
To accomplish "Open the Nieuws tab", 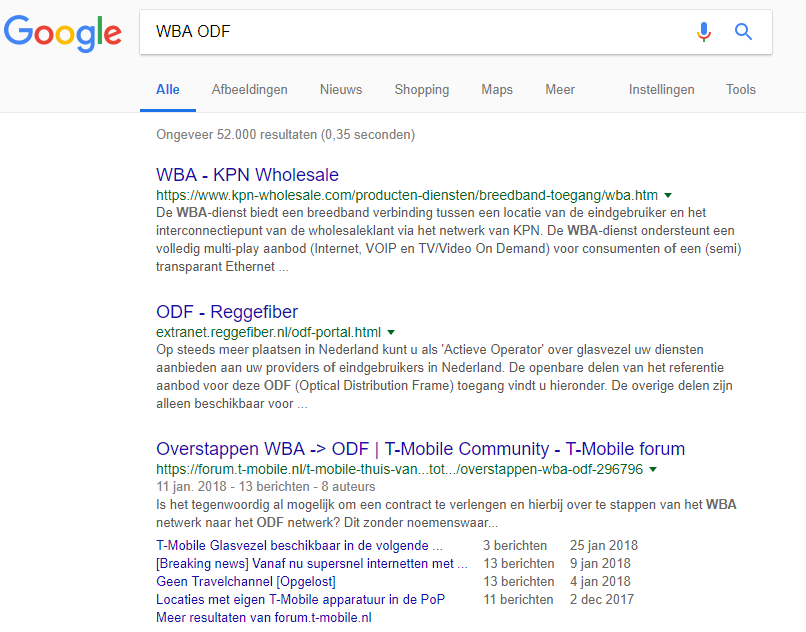I will pyautogui.click(x=341, y=89).
